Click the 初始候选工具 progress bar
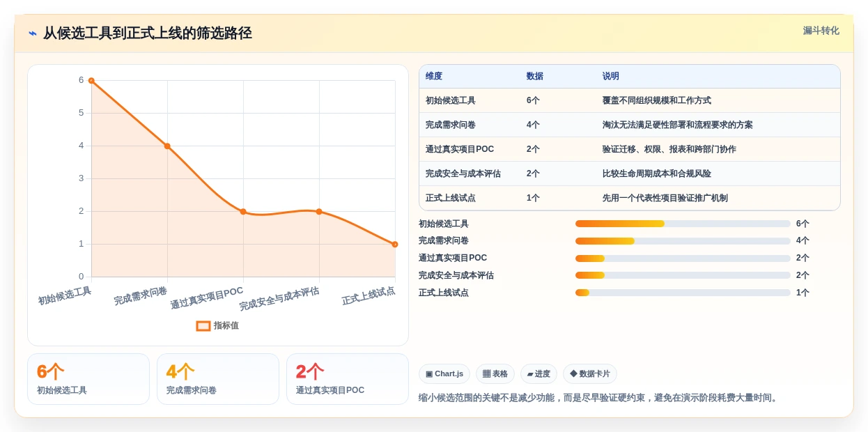This screenshot has height=432, width=868. [683, 224]
